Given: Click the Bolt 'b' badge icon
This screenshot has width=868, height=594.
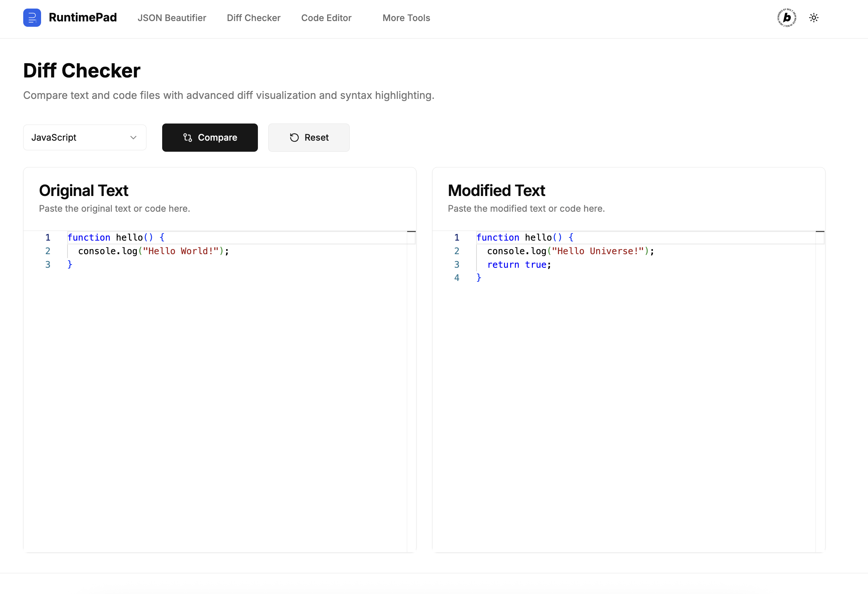Looking at the screenshot, I should point(787,17).
